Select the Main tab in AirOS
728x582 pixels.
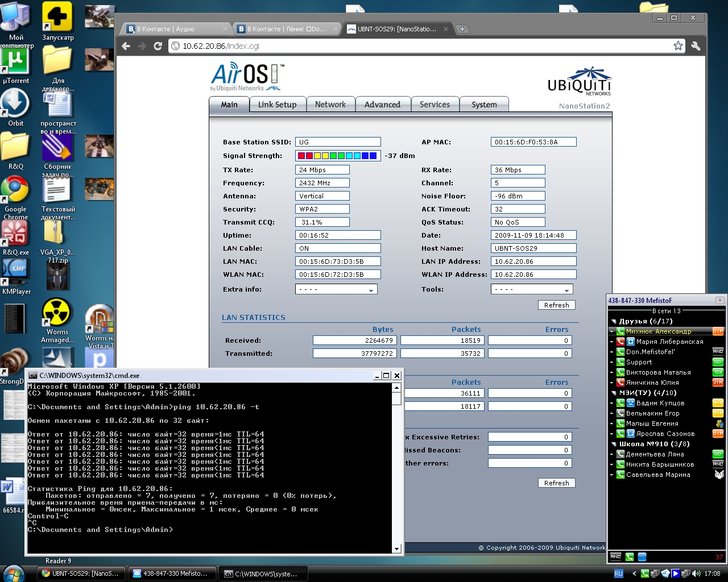pyautogui.click(x=229, y=105)
